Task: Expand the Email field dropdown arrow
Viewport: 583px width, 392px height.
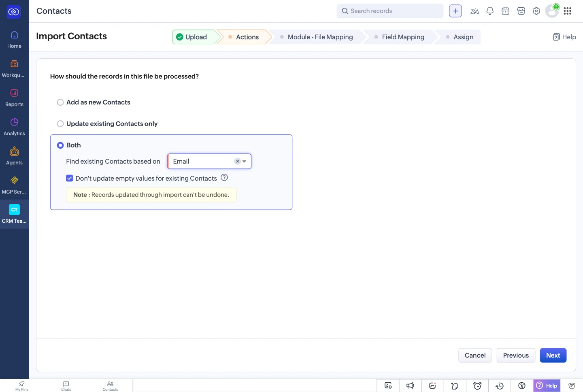Action: pyautogui.click(x=244, y=161)
